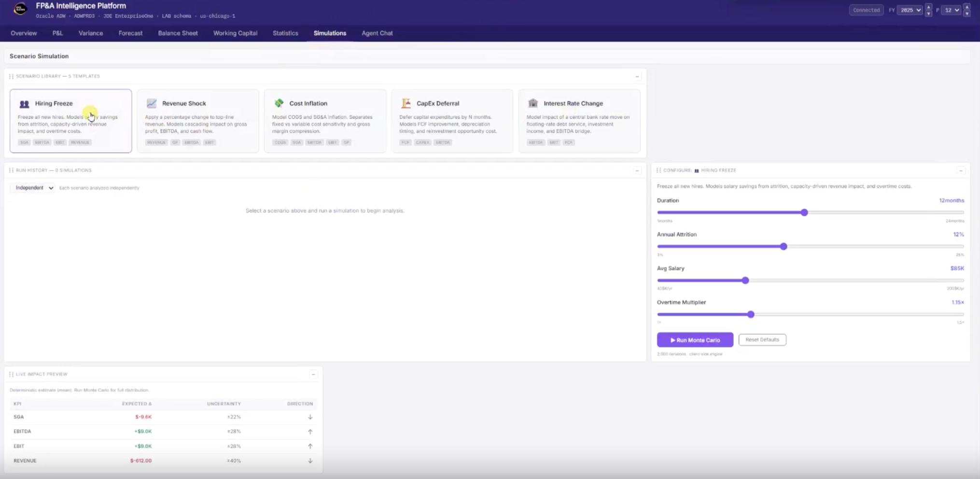Open the Agent Chat tab
980x479 pixels.
(377, 33)
